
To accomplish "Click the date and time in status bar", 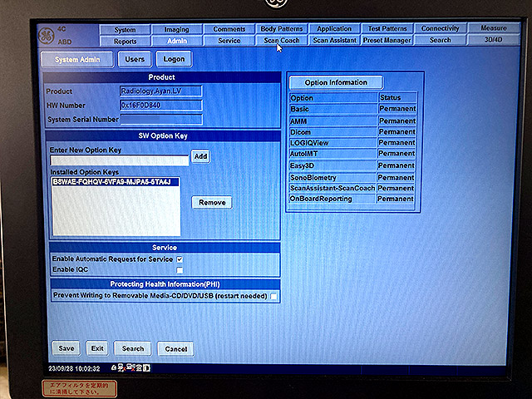I will (x=74, y=368).
